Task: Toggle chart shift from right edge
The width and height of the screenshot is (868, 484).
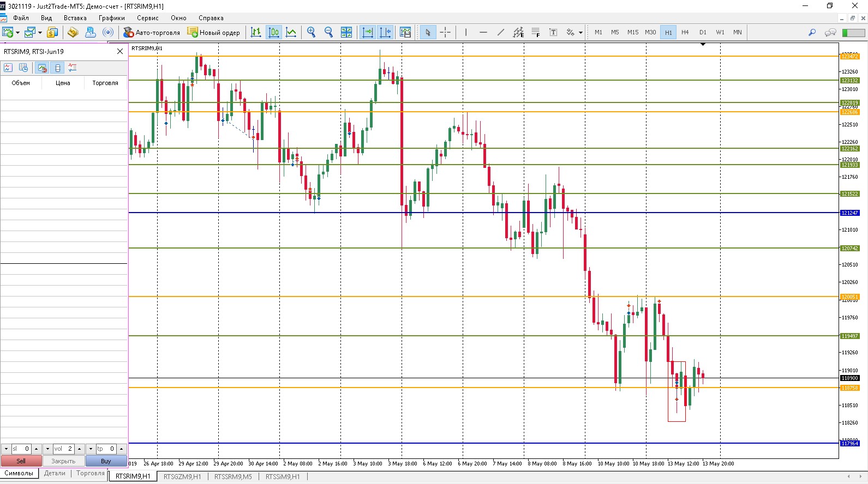Action: coord(385,32)
